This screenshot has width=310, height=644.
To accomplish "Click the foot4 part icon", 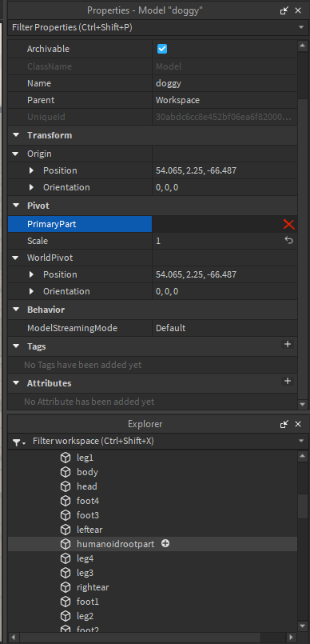I will tap(66, 501).
